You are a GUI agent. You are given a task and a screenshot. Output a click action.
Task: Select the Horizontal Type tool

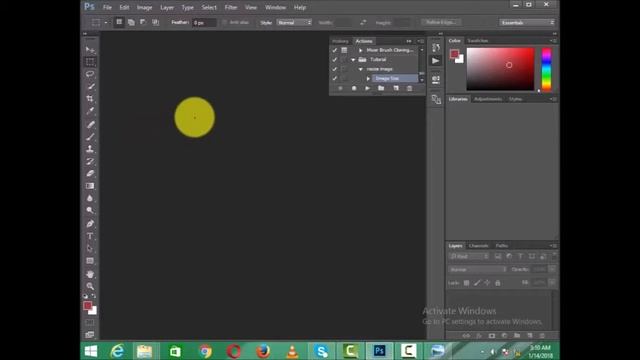coord(90,236)
